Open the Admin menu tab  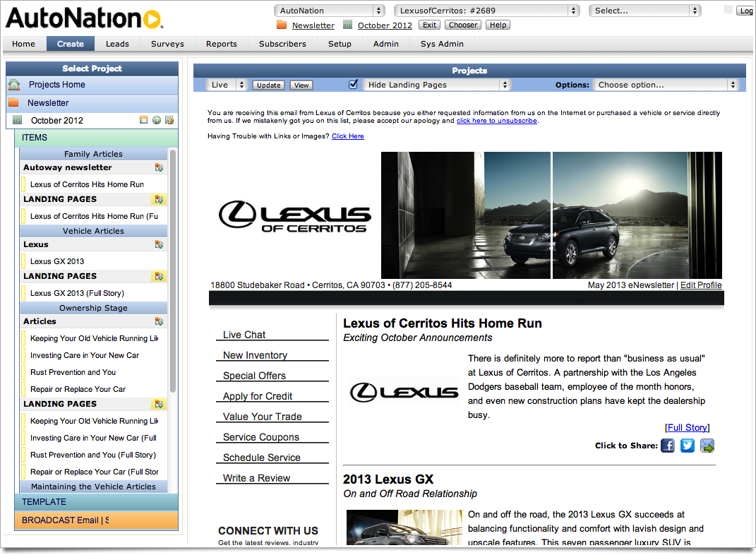(x=385, y=44)
